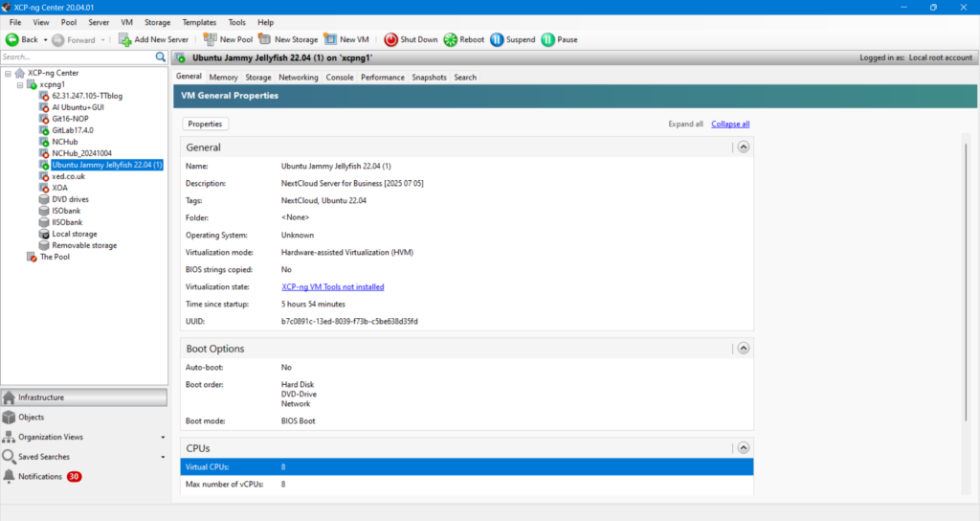
Task: Click the New Pool toolbar icon
Action: click(210, 39)
